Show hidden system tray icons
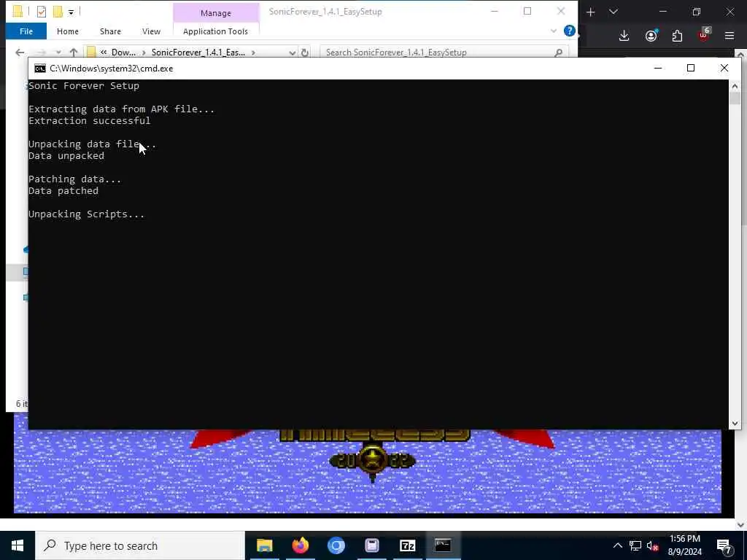 [x=617, y=545]
